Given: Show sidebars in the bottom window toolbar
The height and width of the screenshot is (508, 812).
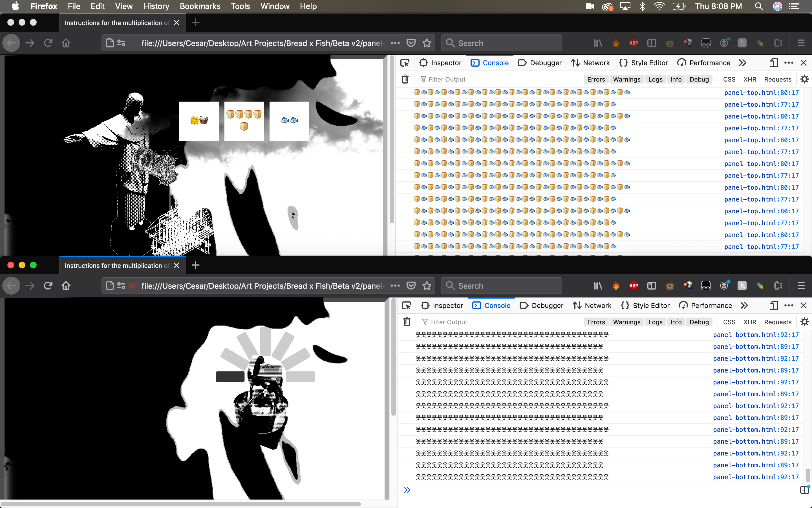Looking at the screenshot, I should click(x=652, y=286).
